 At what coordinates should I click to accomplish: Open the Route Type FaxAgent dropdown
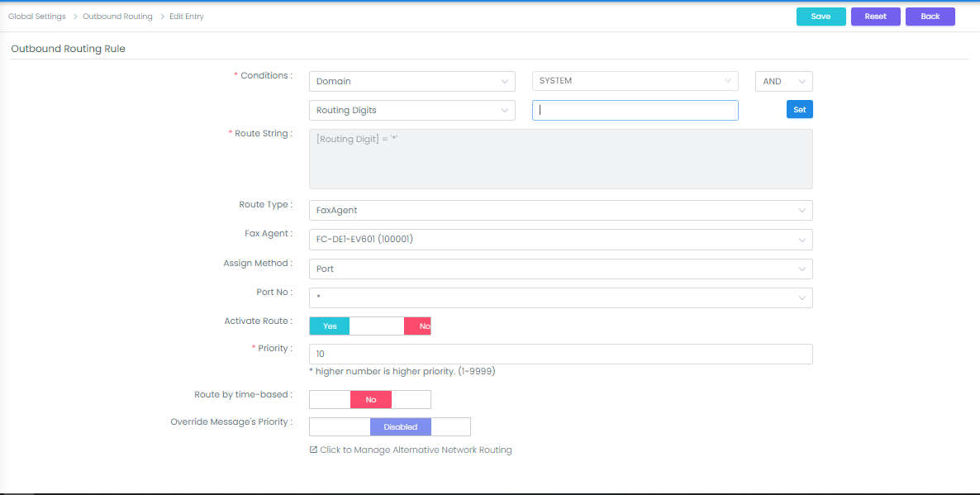(x=560, y=210)
